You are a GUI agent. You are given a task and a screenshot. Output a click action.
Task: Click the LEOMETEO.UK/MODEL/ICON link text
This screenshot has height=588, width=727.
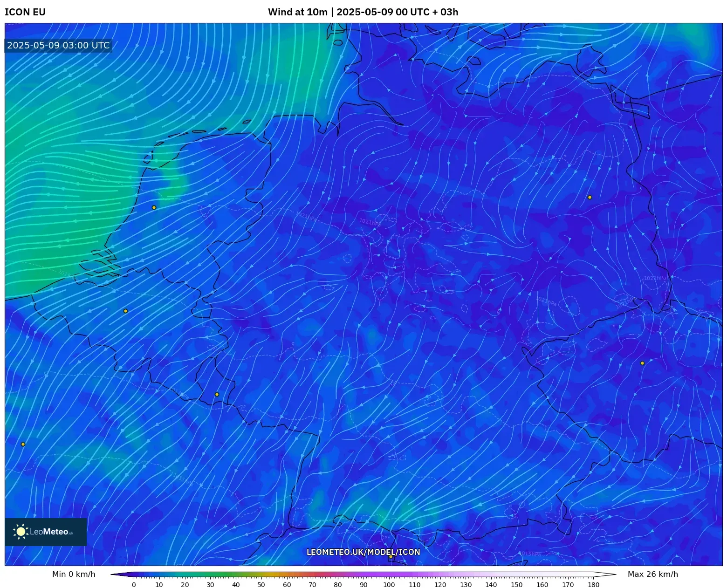pos(363,552)
